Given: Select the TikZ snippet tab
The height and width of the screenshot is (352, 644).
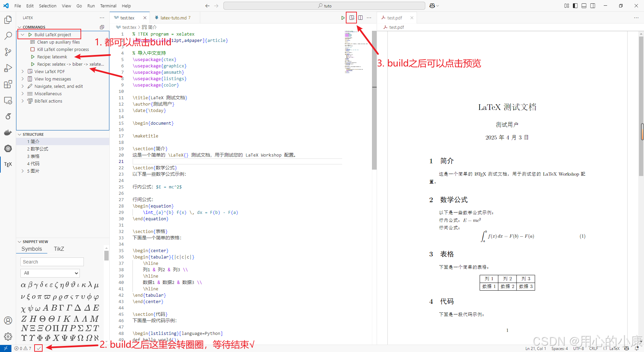Looking at the screenshot, I should click(59, 249).
